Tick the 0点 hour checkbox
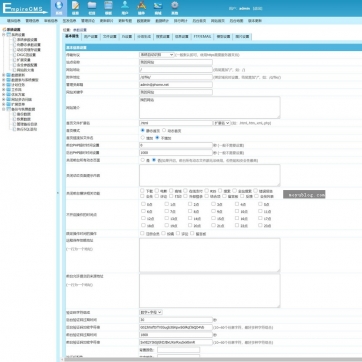Screen dimensions: 362x362 pos(143,204)
